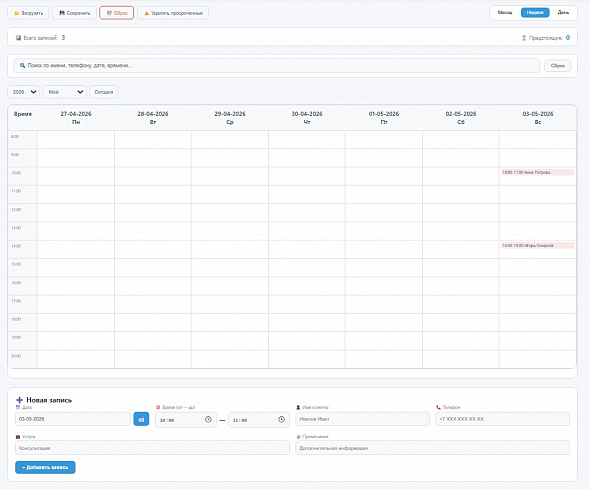The width and height of the screenshot is (590, 489).
Task: Open the month dropdown showing Май
Action: [65, 92]
